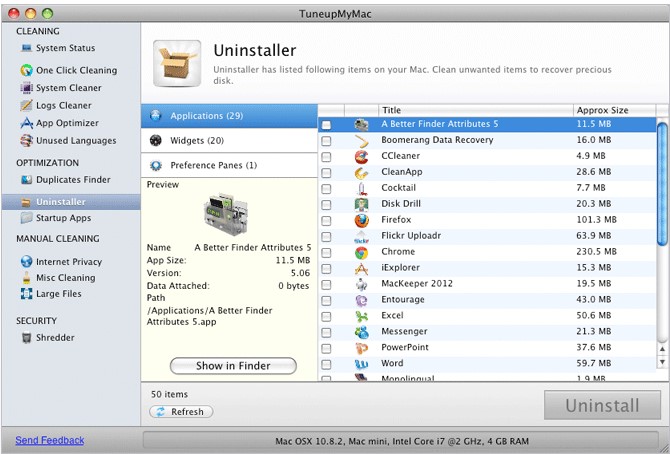The image size is (670, 454).
Task: Click the Disk Drill app icon
Action: (361, 205)
